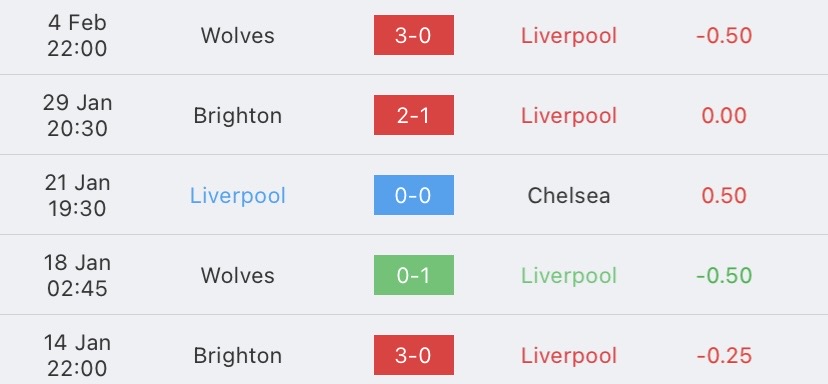The image size is (828, 384).
Task: Select the blue 0-0 draw score box
Action: 413,195
